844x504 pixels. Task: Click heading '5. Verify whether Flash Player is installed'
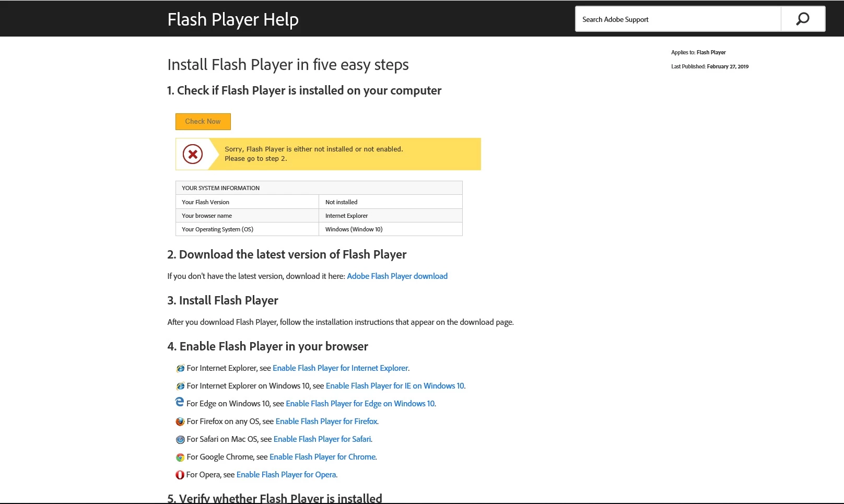275,498
